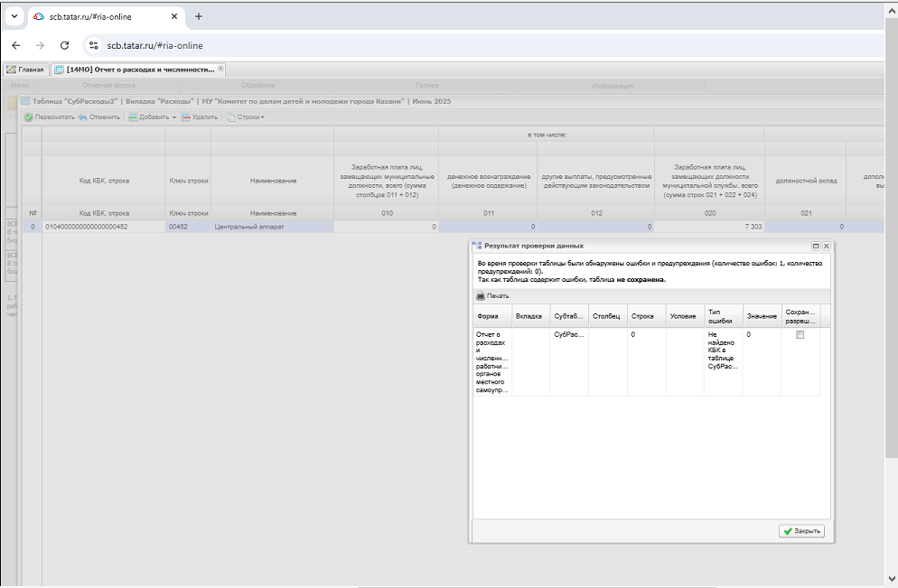Click the Удалить delete-row icon
Screen dimensions: 898x588
186,117
